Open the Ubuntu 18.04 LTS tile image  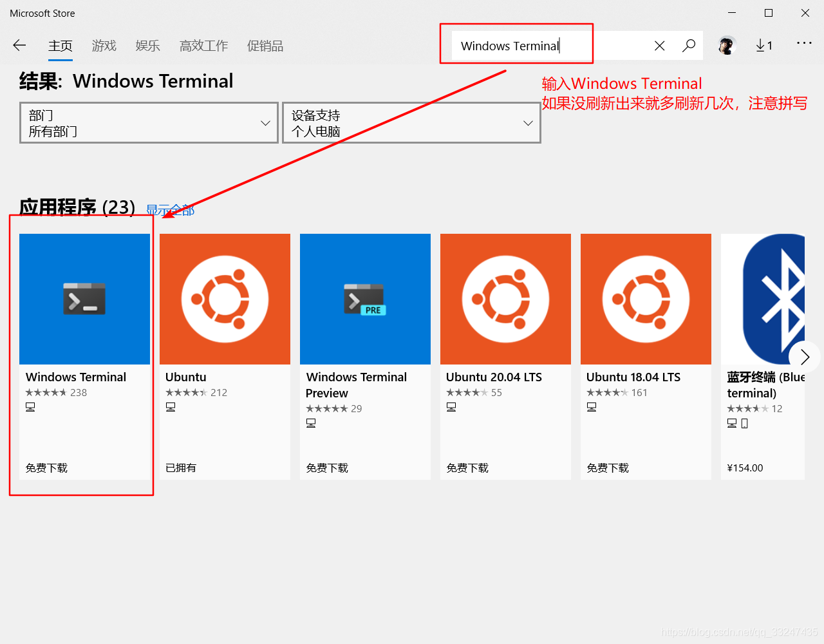[x=646, y=299]
